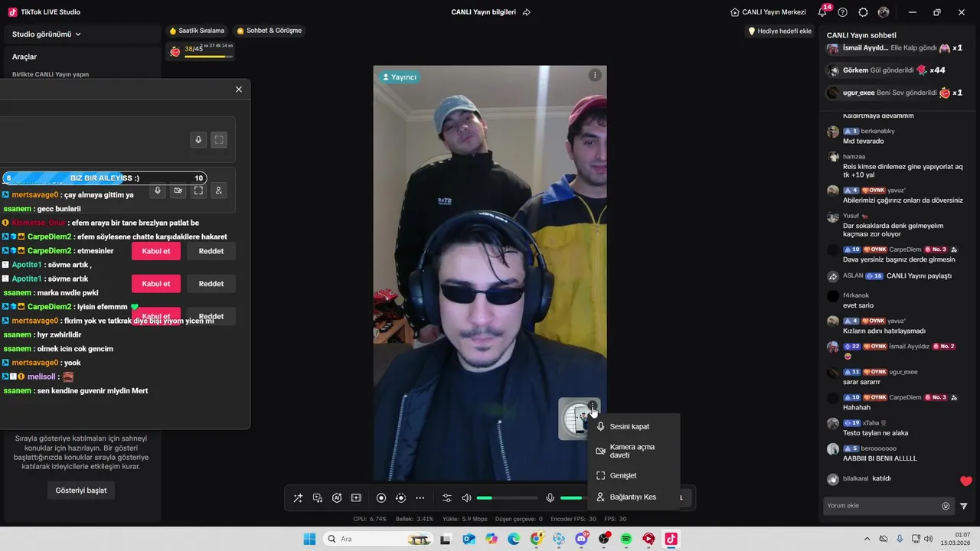
Task: Click Reddet beside 'etmesinler'
Action: (211, 251)
